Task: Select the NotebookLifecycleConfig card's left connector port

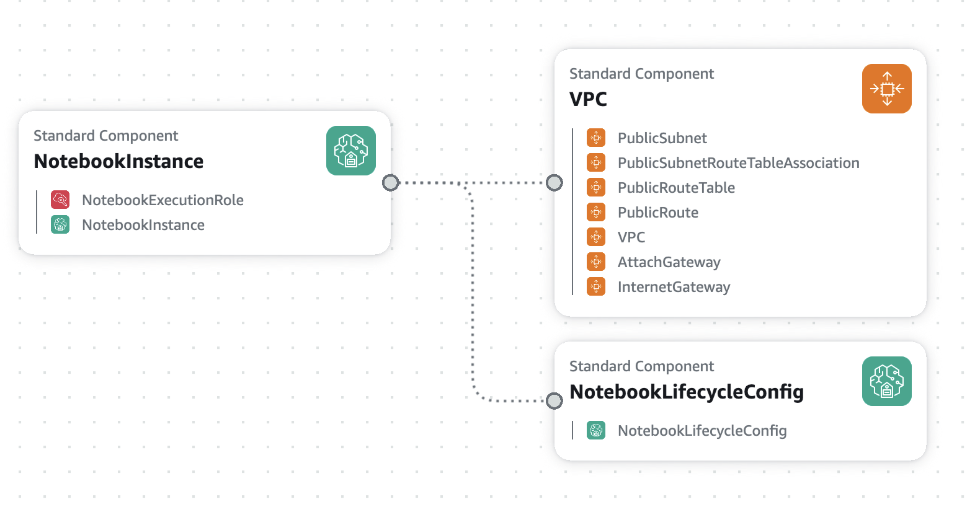Action: (x=555, y=401)
